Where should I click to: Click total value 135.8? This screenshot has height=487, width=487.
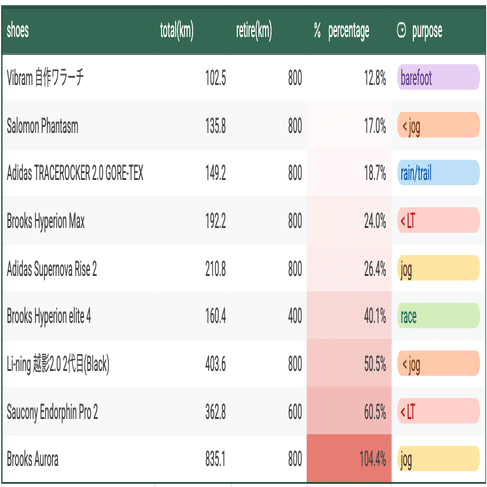click(216, 126)
